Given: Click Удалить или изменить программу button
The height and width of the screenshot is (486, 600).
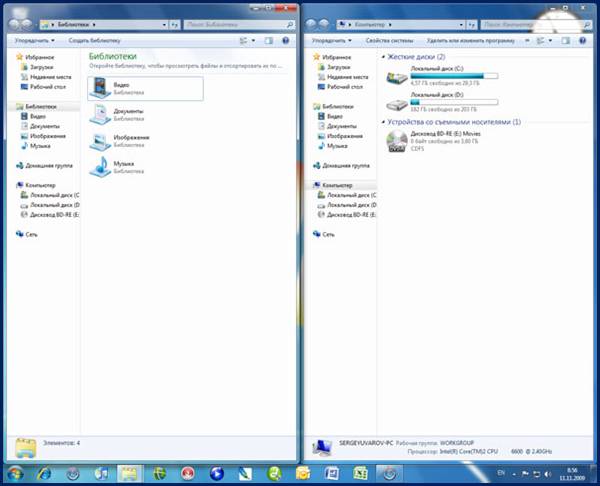Looking at the screenshot, I should [x=471, y=40].
